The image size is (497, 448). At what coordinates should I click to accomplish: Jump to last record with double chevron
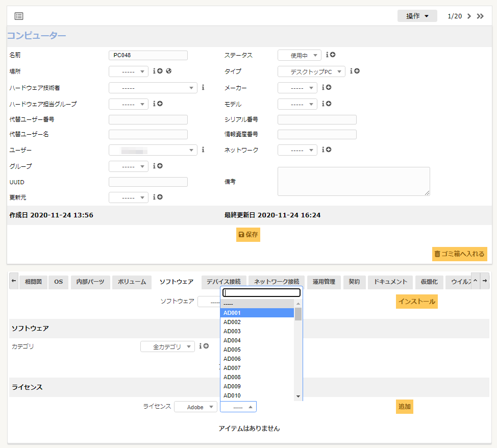[x=480, y=16]
